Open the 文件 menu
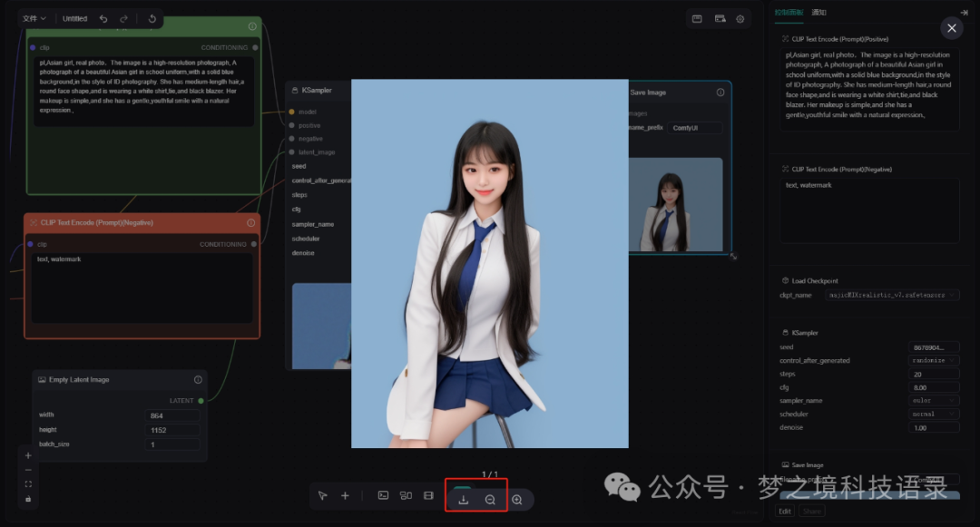Viewport: 980px width, 527px height. (32, 18)
